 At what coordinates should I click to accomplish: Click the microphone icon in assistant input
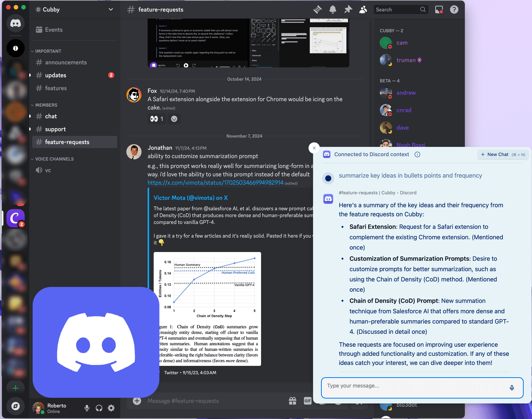512,388
